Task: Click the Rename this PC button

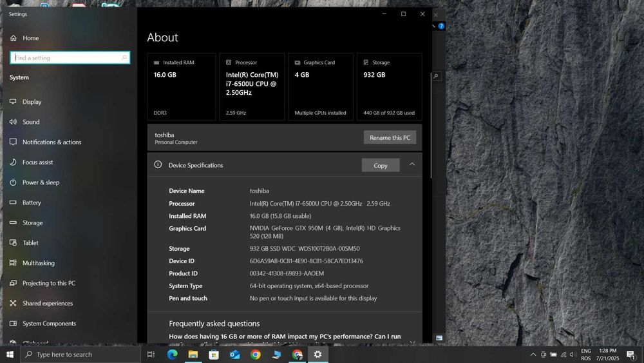Action: pos(390,138)
